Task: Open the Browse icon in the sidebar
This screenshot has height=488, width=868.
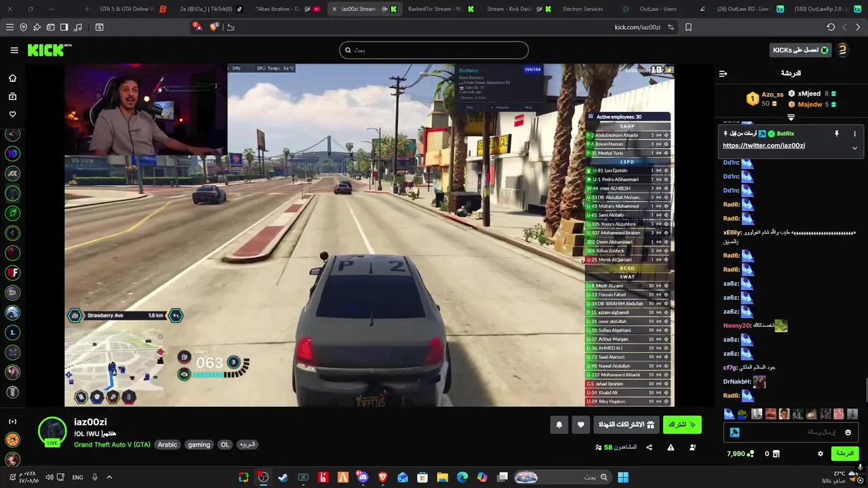Action: (12, 96)
